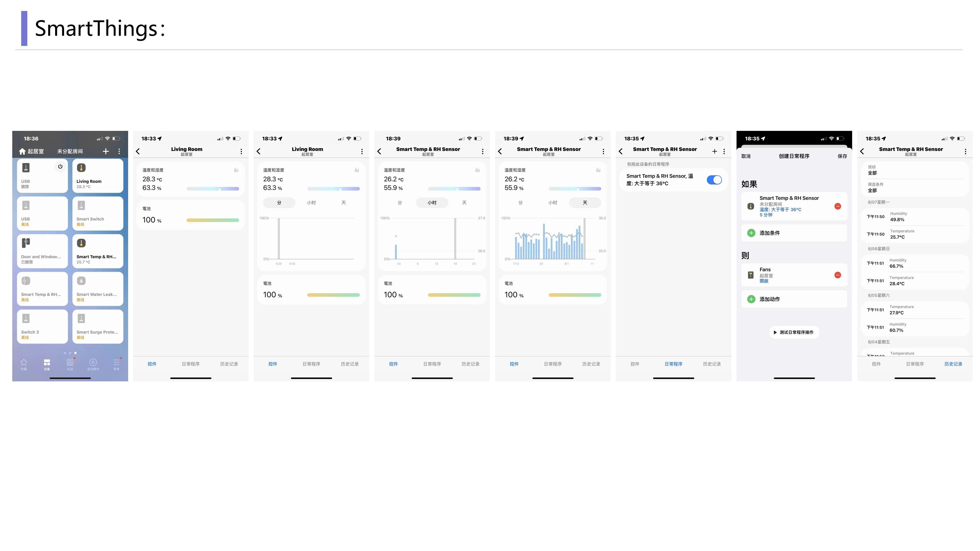
Task: Remove the Fans action with red minus
Action: tap(837, 275)
